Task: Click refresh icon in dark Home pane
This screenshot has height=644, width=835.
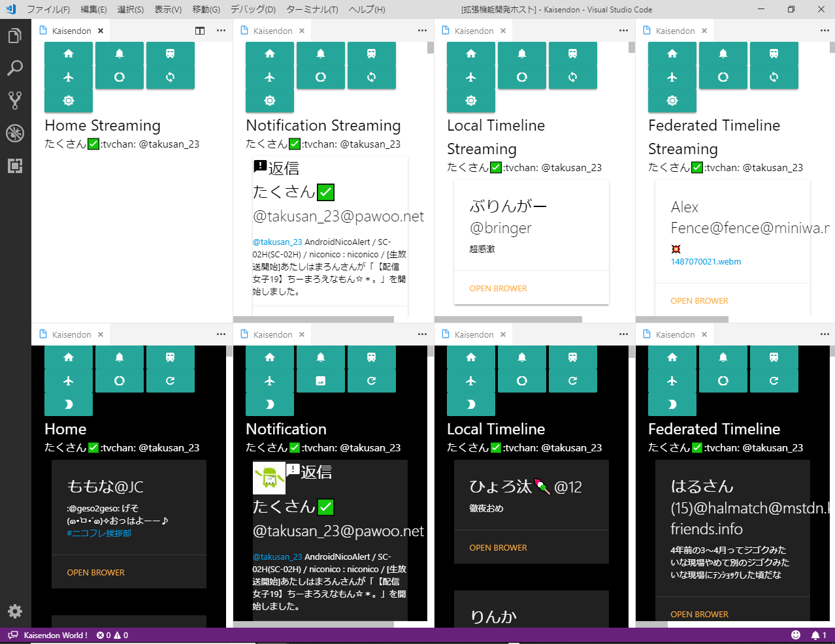Action: [x=171, y=381]
